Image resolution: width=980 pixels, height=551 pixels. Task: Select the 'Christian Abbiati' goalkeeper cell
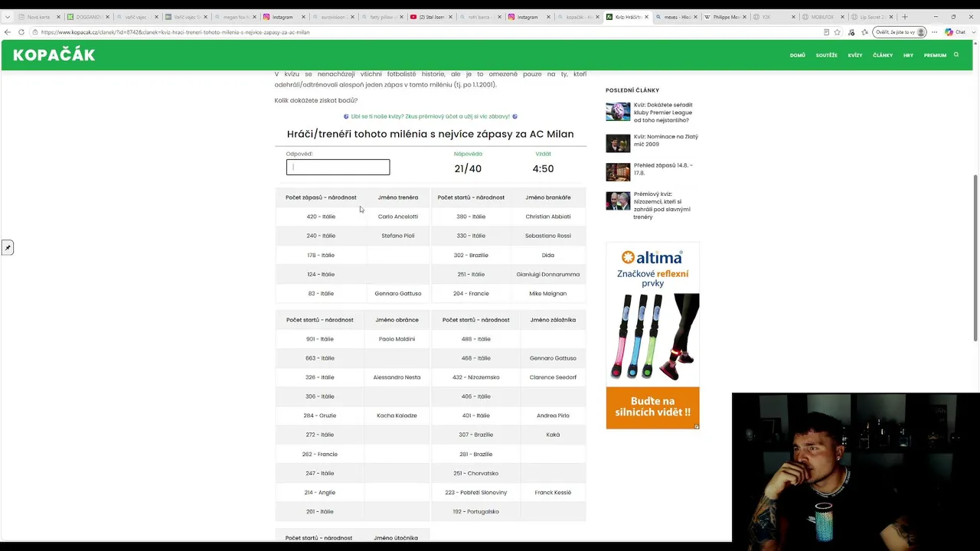548,217
